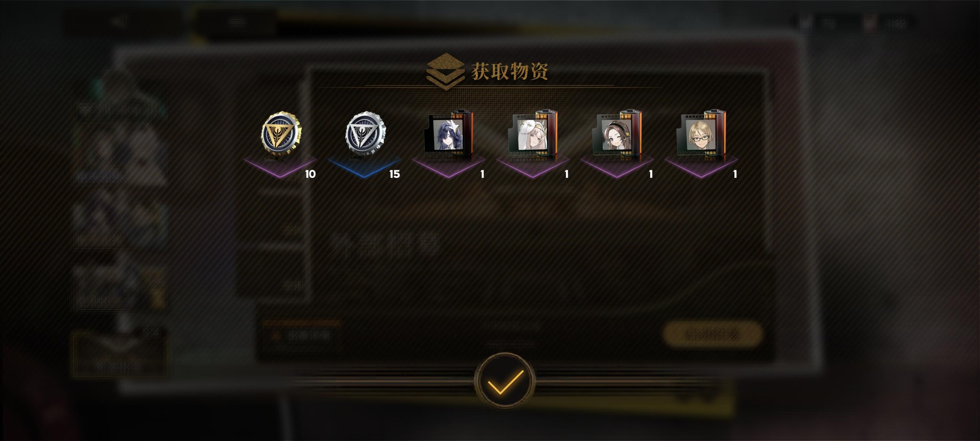Click the stacked layers icon beside 获取物资
980x441 pixels.
tap(445, 72)
